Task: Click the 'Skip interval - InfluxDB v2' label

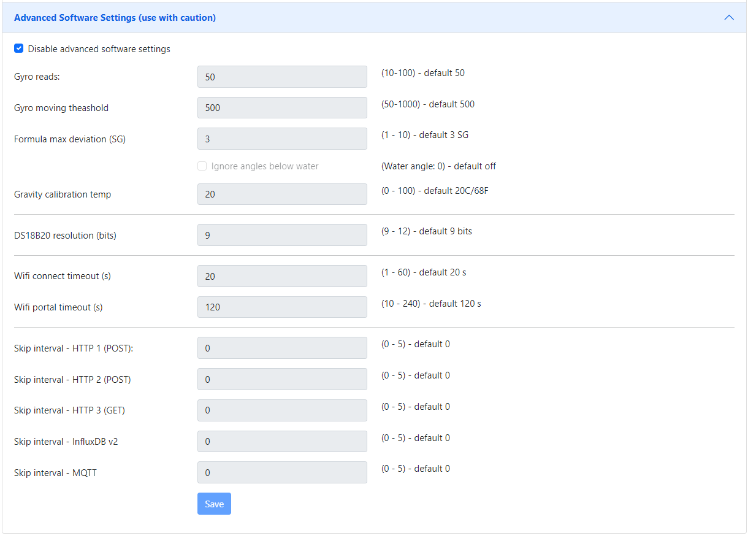Action: [x=66, y=442]
